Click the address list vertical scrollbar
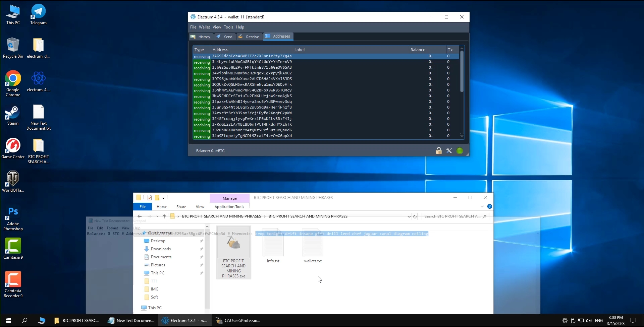The image size is (644, 327). point(462,71)
